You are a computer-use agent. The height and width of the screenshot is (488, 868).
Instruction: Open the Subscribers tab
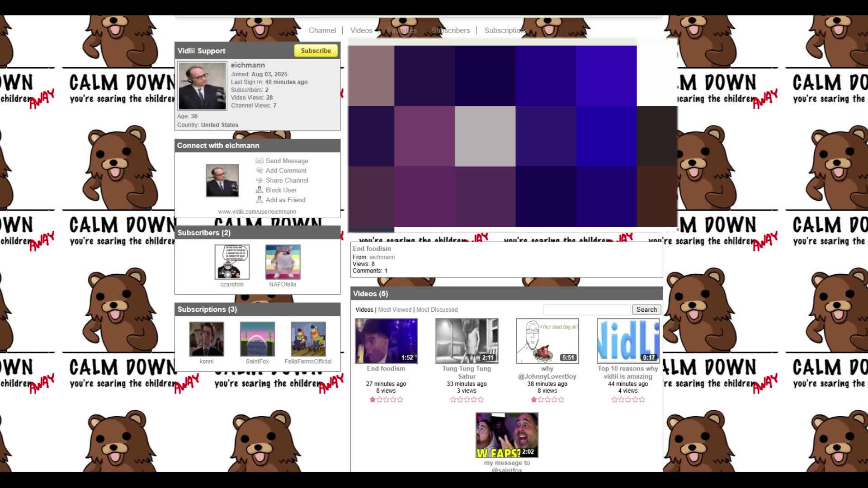[x=450, y=30]
